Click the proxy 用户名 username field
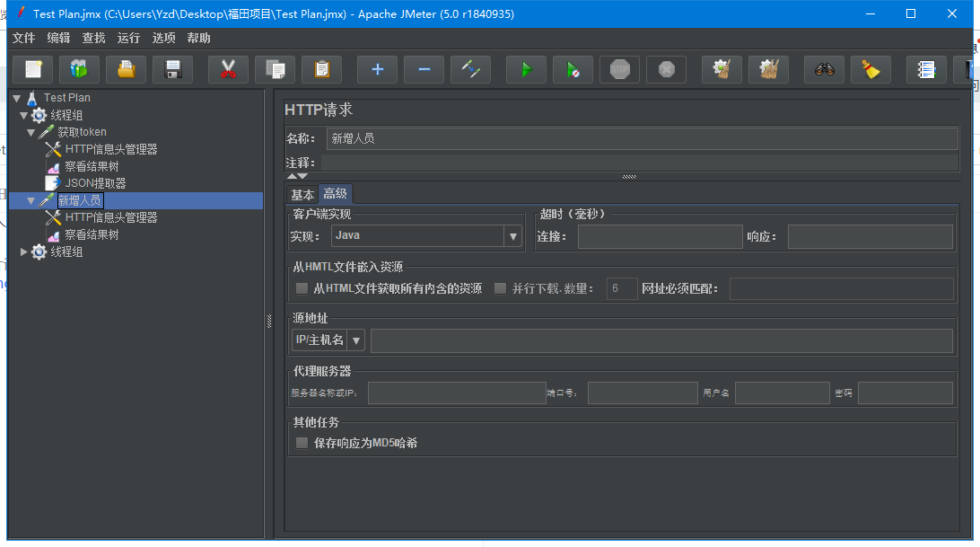The height and width of the screenshot is (547, 980). pos(783,393)
